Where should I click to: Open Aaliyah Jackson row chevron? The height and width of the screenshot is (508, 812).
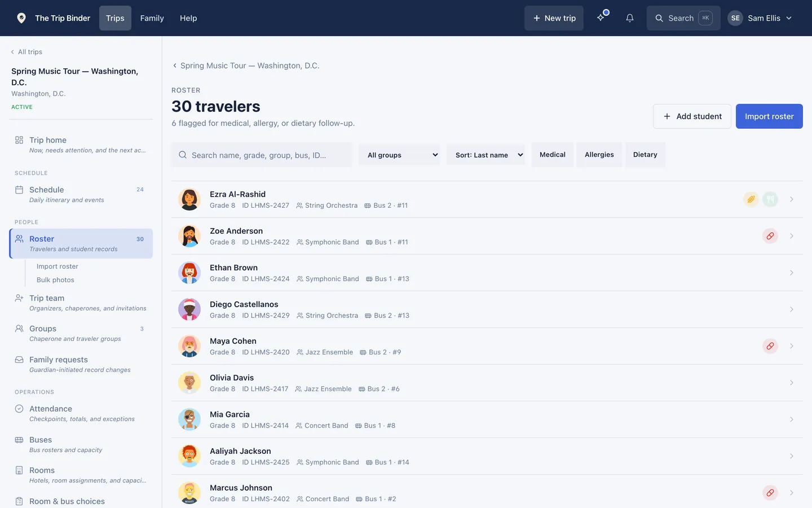[x=792, y=456]
